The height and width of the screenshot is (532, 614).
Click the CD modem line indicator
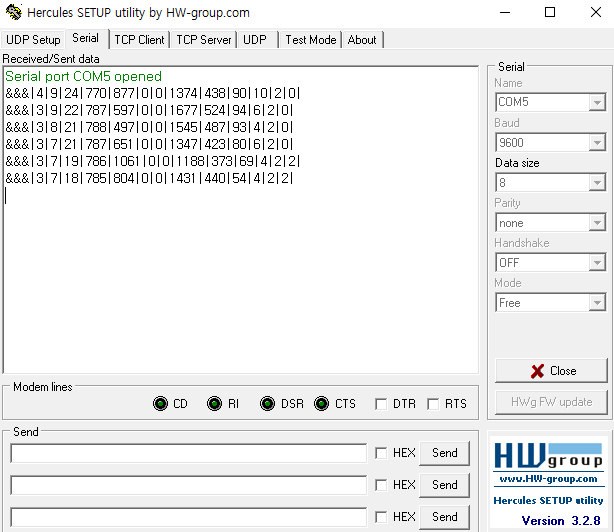(160, 404)
